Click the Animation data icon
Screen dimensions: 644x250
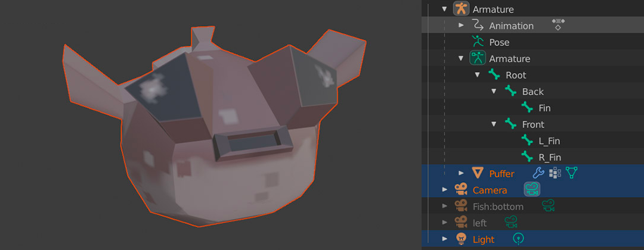point(478,25)
